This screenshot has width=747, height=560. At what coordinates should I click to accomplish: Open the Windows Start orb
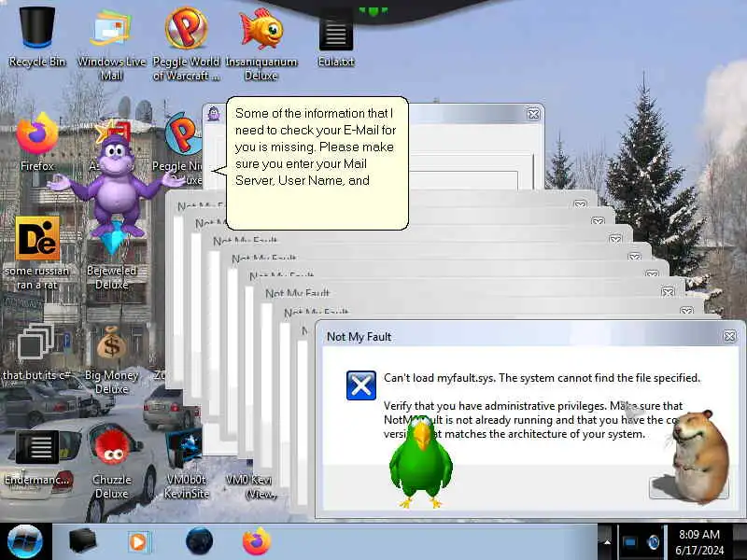pyautogui.click(x=25, y=542)
